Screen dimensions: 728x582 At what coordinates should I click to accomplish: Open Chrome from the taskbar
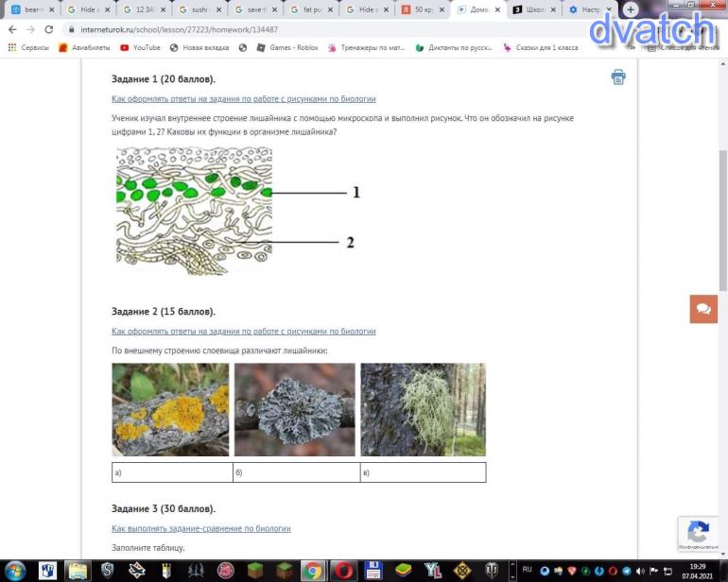(x=313, y=571)
